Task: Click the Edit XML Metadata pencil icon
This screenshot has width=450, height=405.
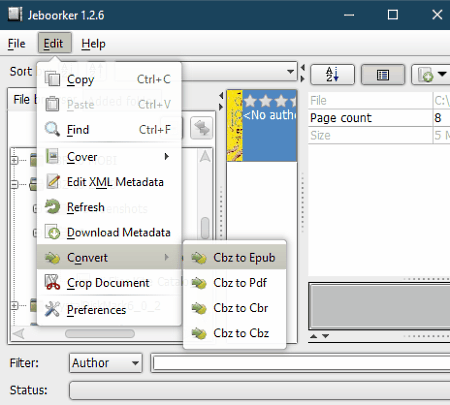Action: click(x=53, y=182)
